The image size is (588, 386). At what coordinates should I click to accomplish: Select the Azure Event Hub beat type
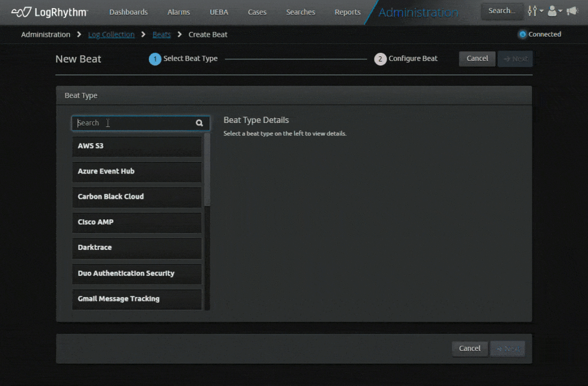(137, 171)
